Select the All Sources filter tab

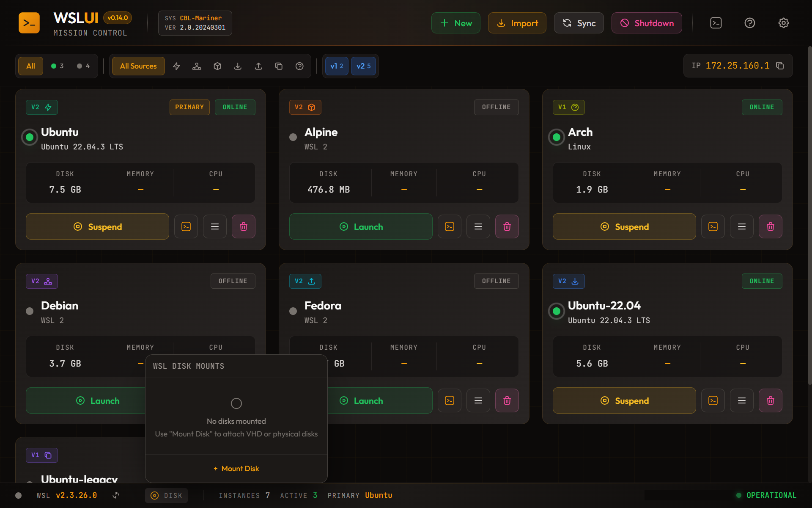click(138, 66)
